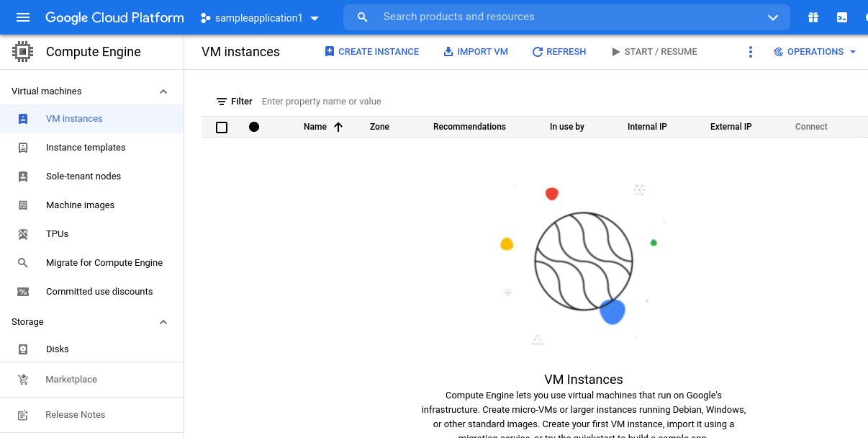Image resolution: width=868 pixels, height=438 pixels.
Task: Click the VM instances page title
Action: coord(240,52)
